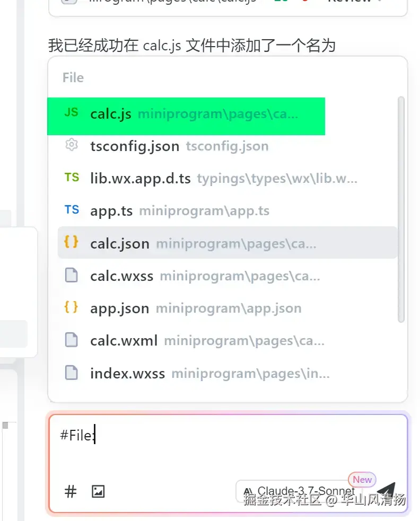The width and height of the screenshot is (420, 521).
Task: Click the file icon beside calc.wxss
Action: click(71, 276)
